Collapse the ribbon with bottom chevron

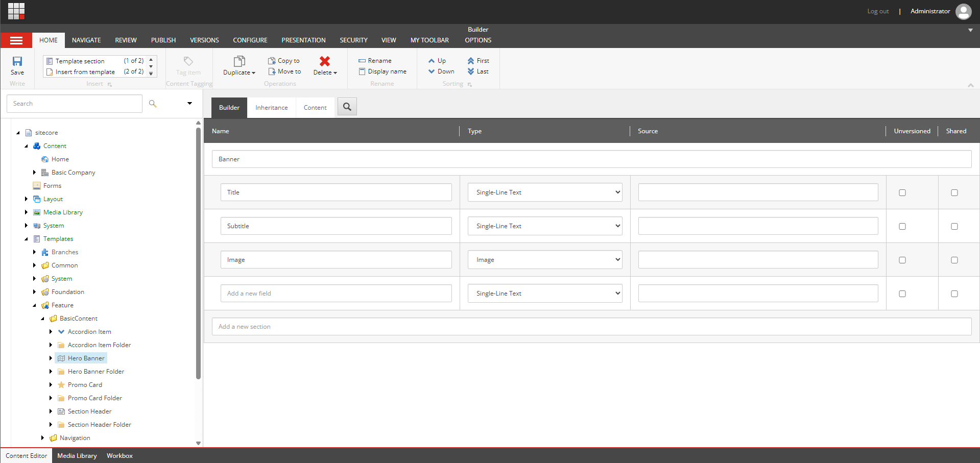click(x=970, y=85)
